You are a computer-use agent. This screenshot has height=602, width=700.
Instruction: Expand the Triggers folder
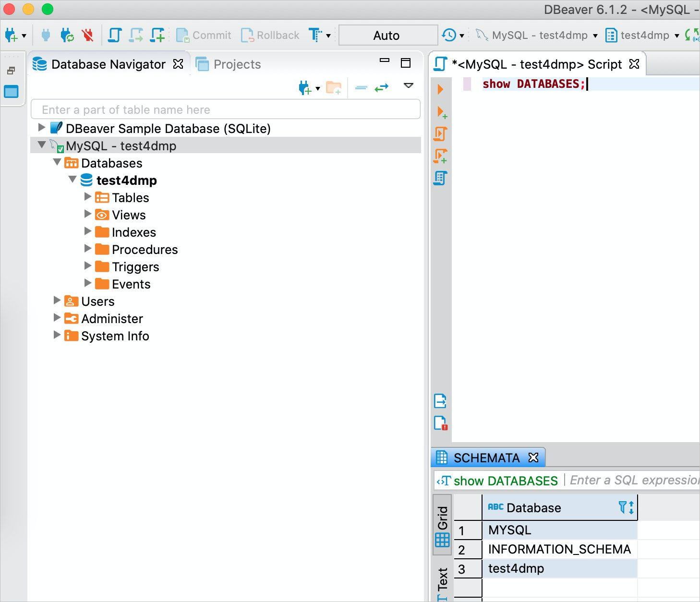click(x=87, y=265)
